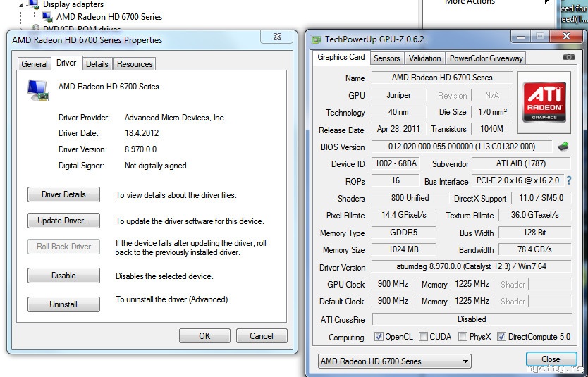Open the PowerColor Giveaway tab
The width and height of the screenshot is (588, 377).
[486, 58]
